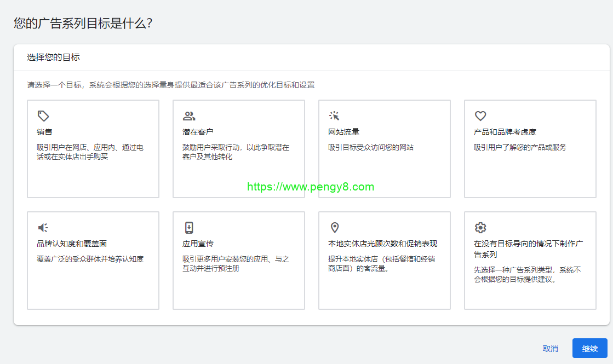Select the 潜在客户 goal title
The width and height of the screenshot is (613, 364).
pos(198,132)
